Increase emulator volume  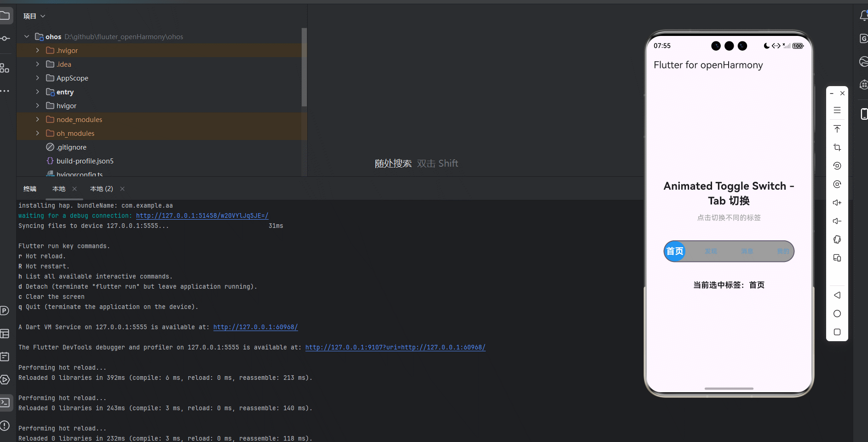(x=837, y=203)
